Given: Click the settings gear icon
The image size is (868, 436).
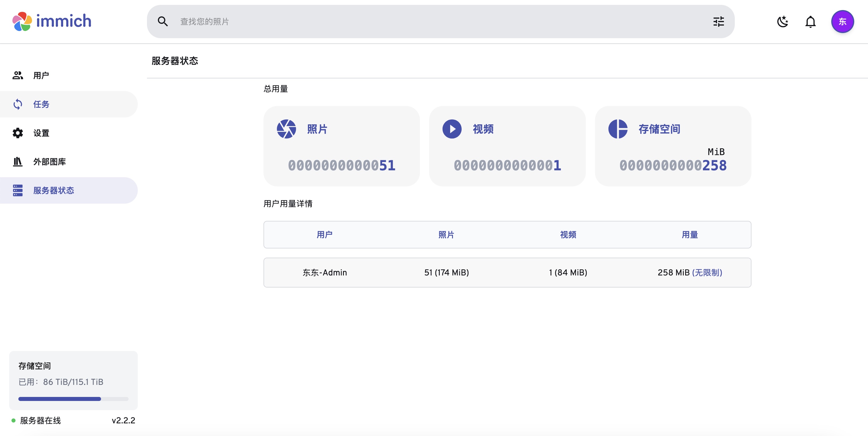Looking at the screenshot, I should pyautogui.click(x=18, y=133).
